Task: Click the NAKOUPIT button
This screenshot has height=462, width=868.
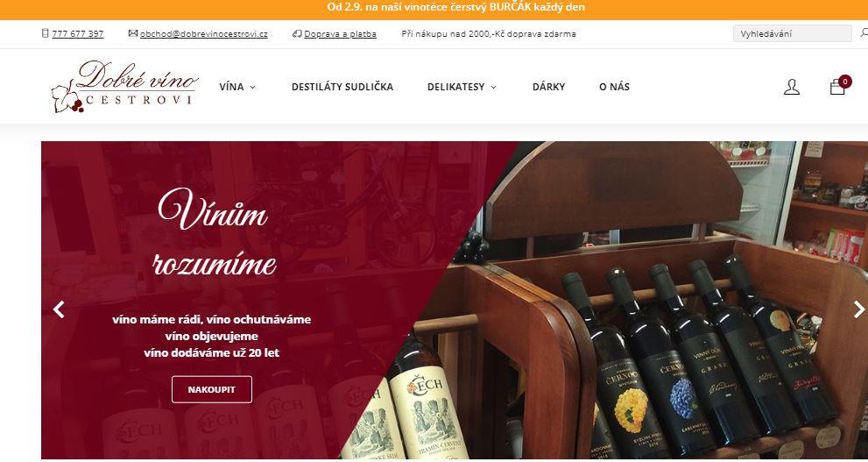Action: click(211, 389)
